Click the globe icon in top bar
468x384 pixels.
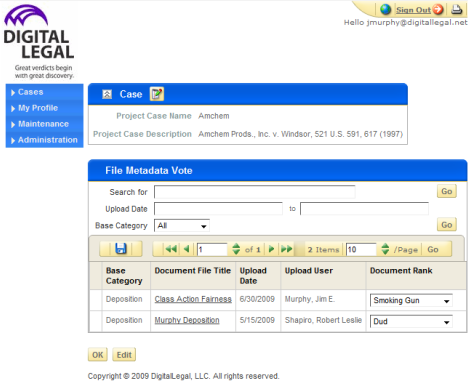(385, 9)
